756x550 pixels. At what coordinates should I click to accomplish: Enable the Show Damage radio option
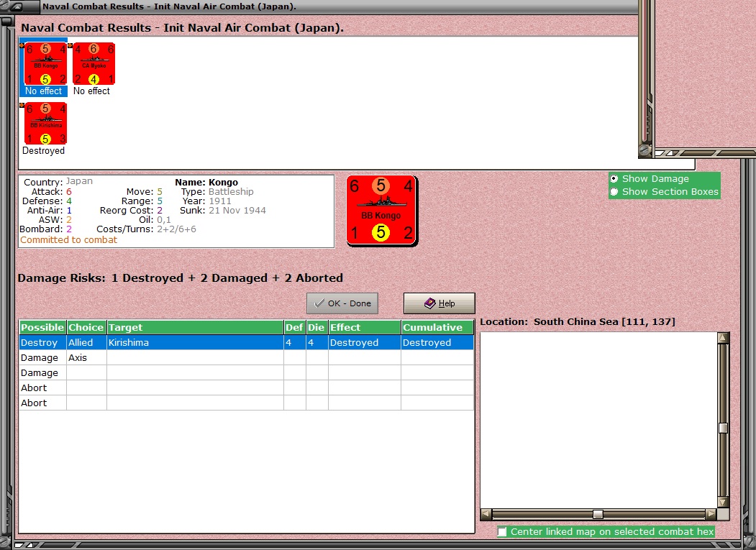pyautogui.click(x=614, y=179)
